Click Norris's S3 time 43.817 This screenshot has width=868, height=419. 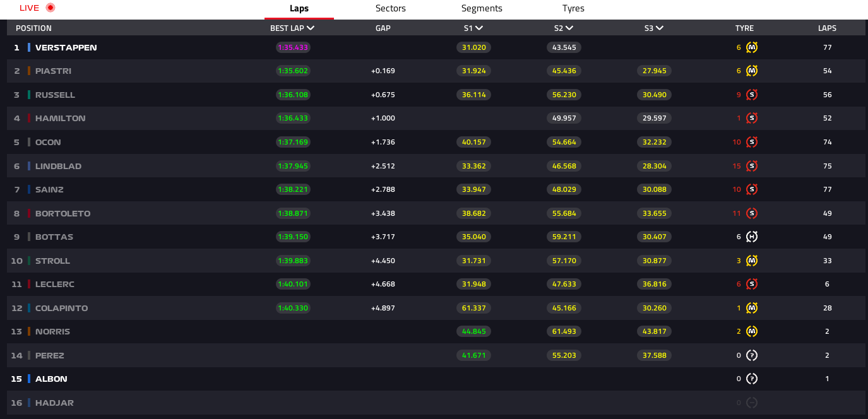click(x=654, y=331)
